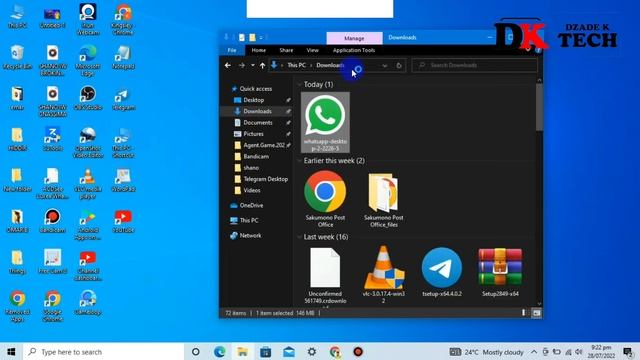Viewport: 640px width, 360px height.
Task: Open the Share ribbon tab
Action: click(286, 50)
